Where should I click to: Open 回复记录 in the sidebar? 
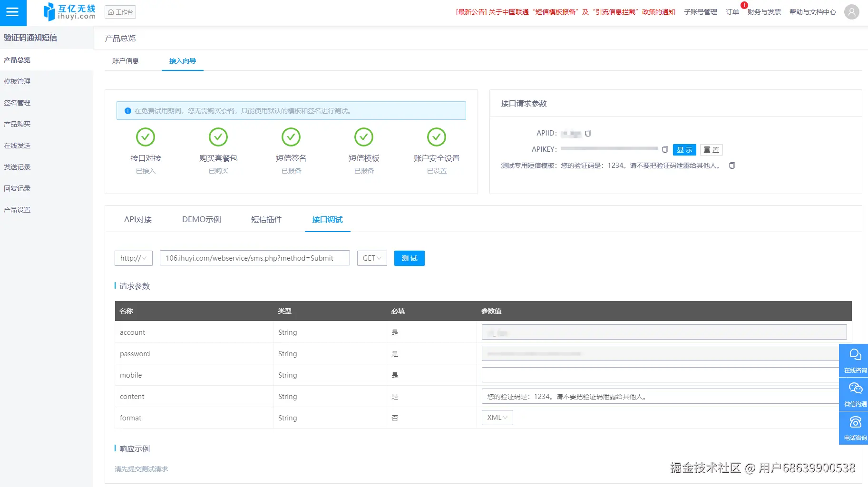(x=47, y=188)
